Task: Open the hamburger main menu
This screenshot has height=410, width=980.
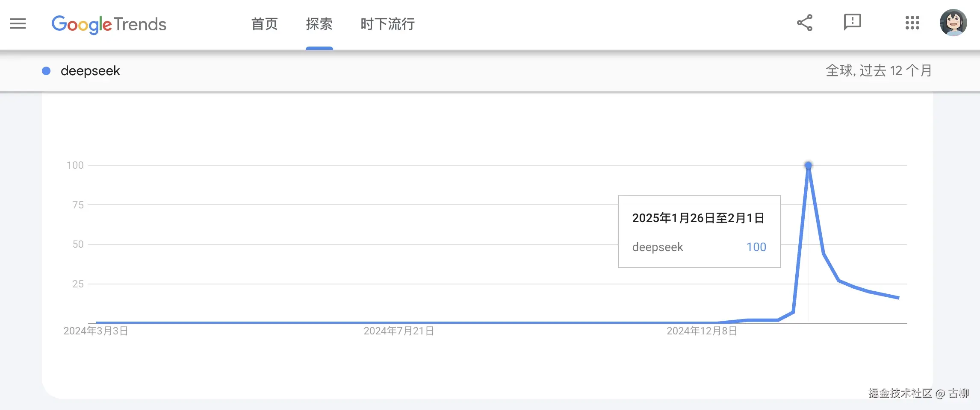Action: coord(18,23)
